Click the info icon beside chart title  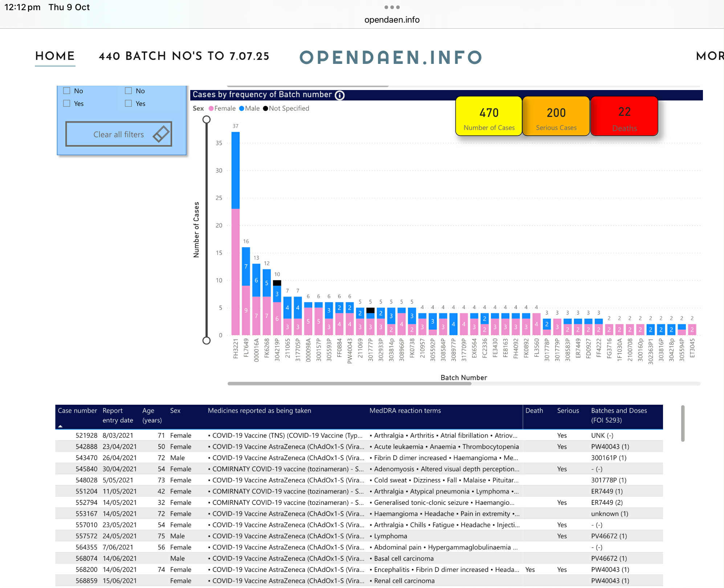pyautogui.click(x=339, y=95)
